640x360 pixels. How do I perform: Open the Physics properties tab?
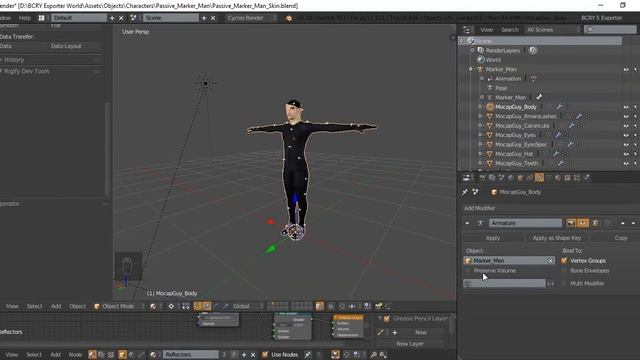(x=587, y=178)
